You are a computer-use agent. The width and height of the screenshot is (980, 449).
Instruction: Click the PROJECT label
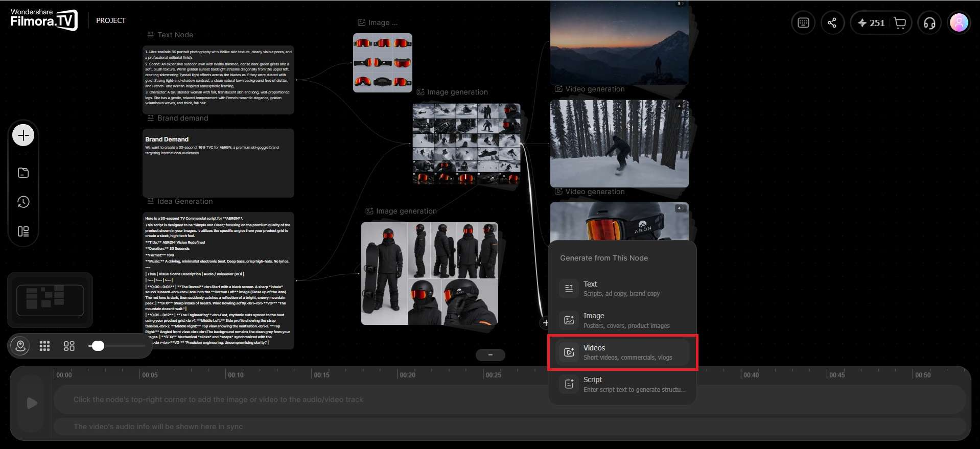pos(111,20)
